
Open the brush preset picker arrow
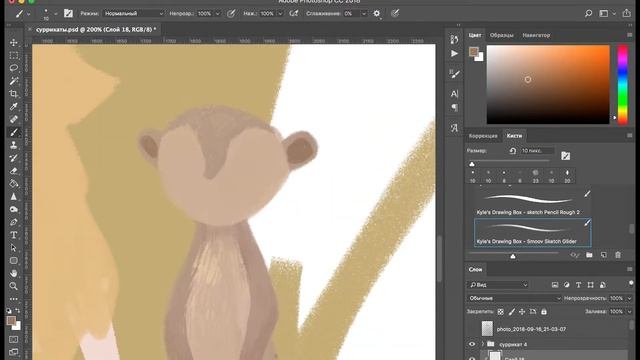click(x=56, y=14)
